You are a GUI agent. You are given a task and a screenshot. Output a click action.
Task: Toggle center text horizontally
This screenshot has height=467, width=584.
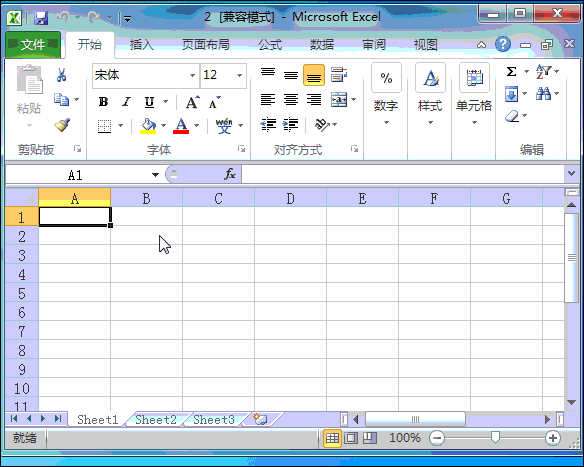(291, 99)
